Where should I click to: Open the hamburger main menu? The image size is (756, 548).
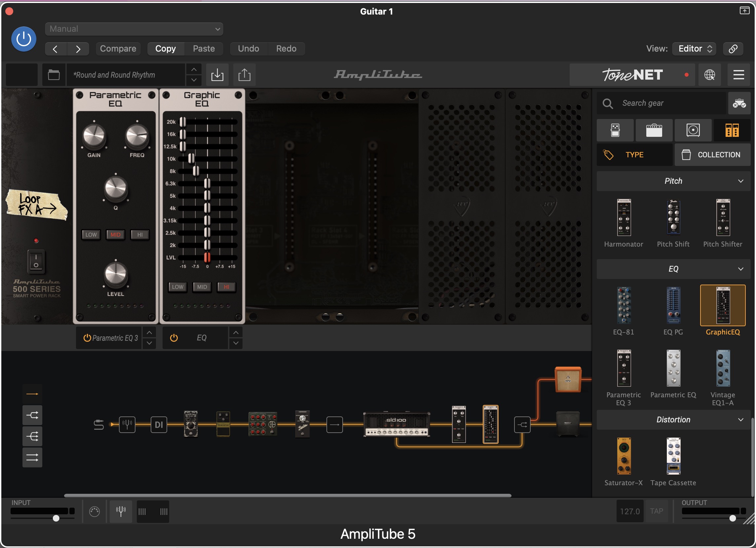point(739,75)
